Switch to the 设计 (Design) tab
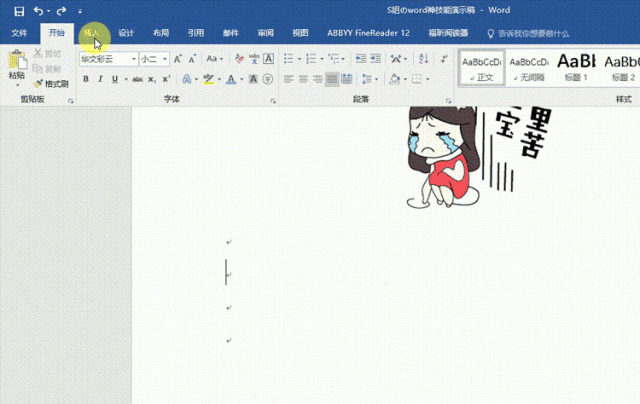 (126, 33)
